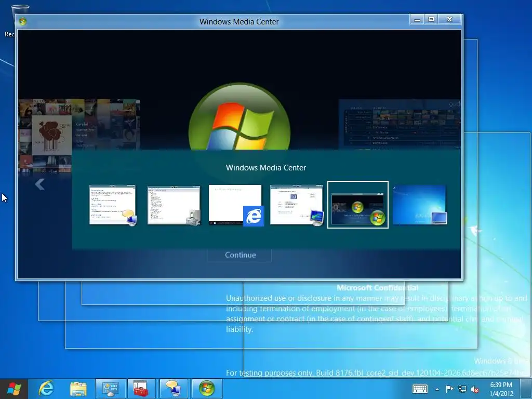Image resolution: width=532 pixels, height=399 pixels.
Task: Switch to the Control Panel taskbar icon
Action: (110, 389)
